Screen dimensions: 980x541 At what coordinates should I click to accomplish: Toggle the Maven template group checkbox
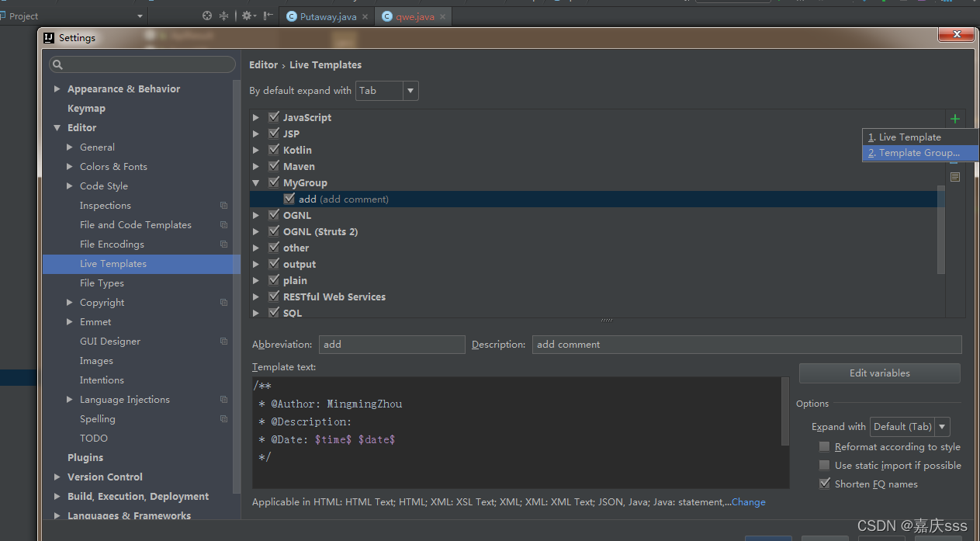tap(273, 166)
